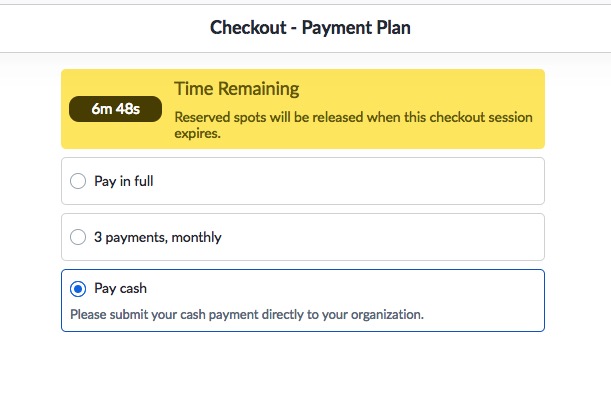Click the Checkout - Payment Plan title
Screen dimensions: 611x418
pos(310,28)
